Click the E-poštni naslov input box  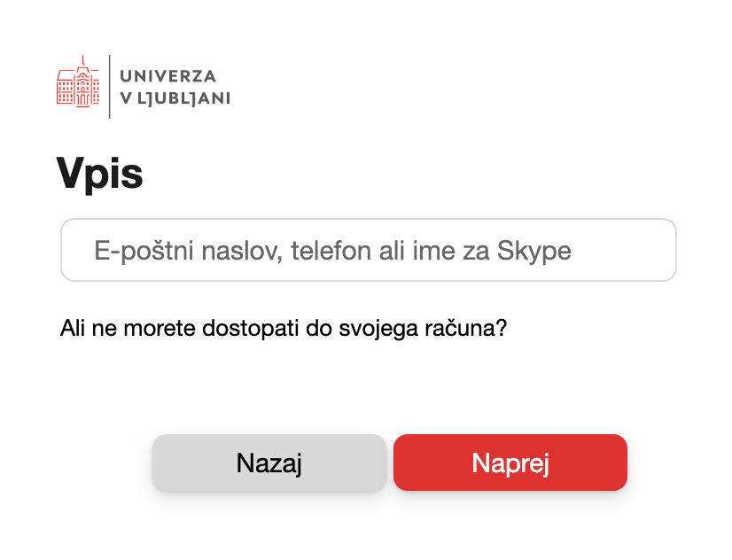[368, 250]
